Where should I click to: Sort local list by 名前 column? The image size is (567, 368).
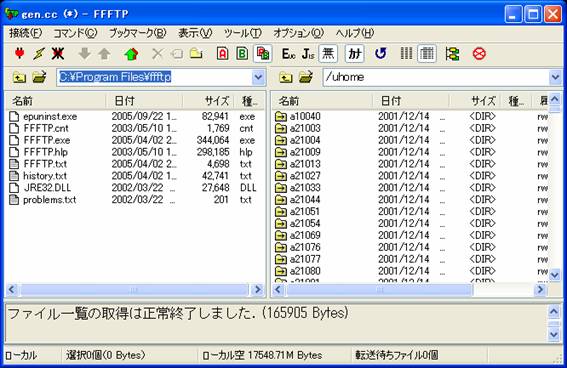(56, 101)
